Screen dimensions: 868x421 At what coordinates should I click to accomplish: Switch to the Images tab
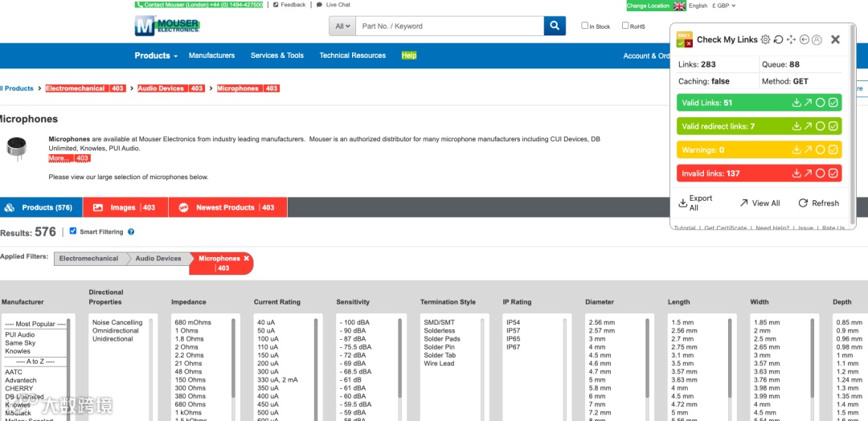(x=125, y=207)
